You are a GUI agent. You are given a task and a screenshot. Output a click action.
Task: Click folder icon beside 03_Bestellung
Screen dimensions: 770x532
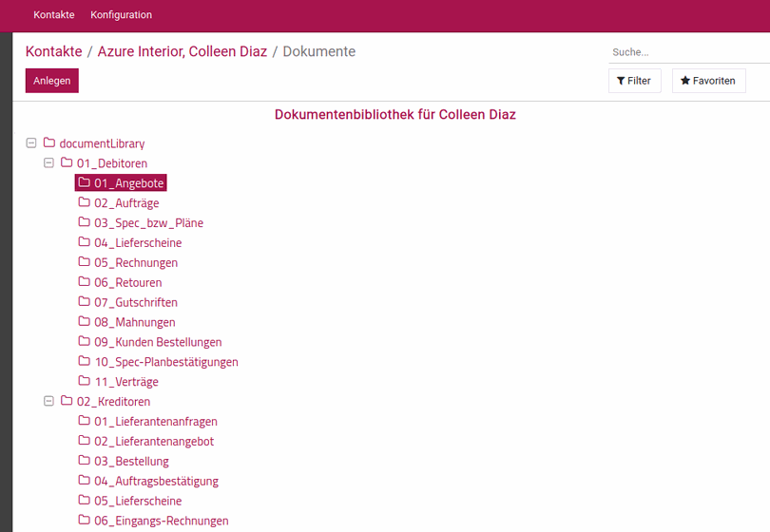coord(84,460)
